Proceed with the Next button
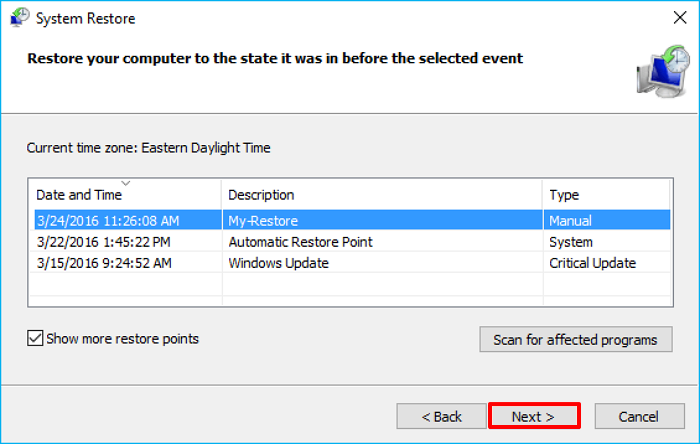Image resolution: width=700 pixels, height=444 pixels. coord(533,416)
